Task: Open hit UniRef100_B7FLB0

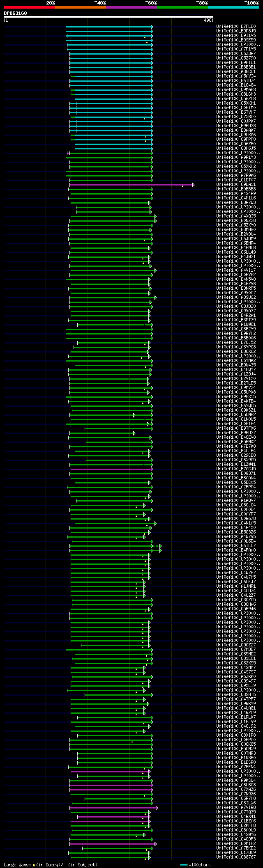Action: [x=236, y=27]
